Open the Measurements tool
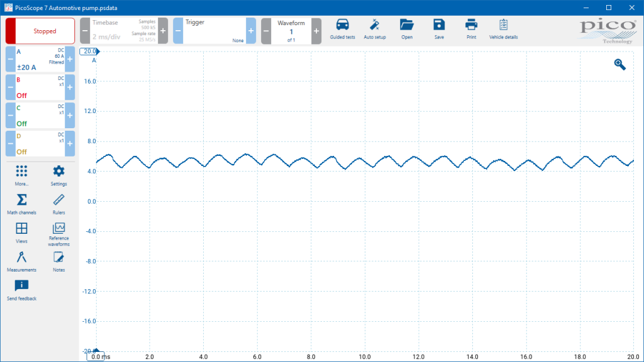The image size is (644, 362). click(21, 261)
